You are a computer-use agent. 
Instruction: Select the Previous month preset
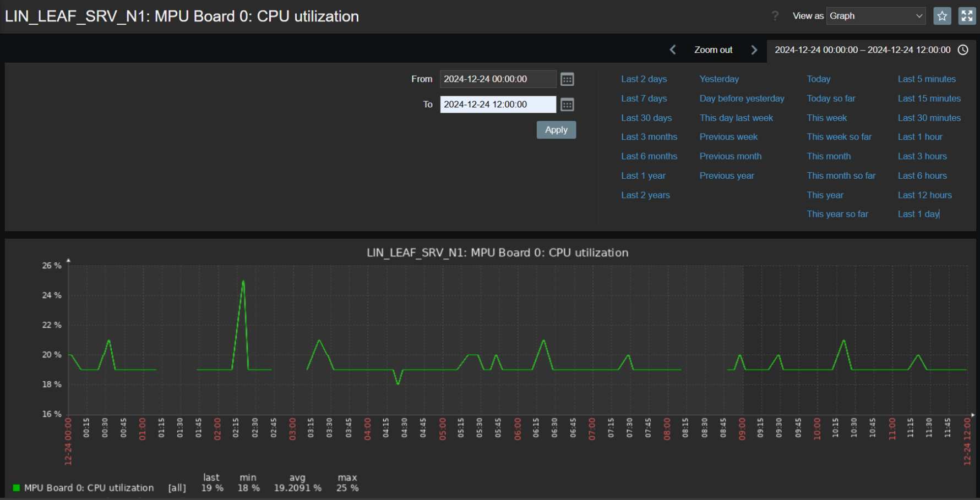point(730,156)
